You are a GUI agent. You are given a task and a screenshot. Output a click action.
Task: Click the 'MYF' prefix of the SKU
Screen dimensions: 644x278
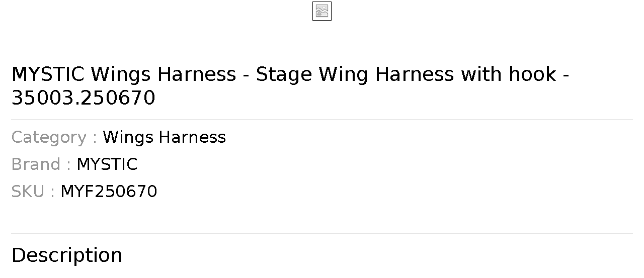click(x=77, y=192)
